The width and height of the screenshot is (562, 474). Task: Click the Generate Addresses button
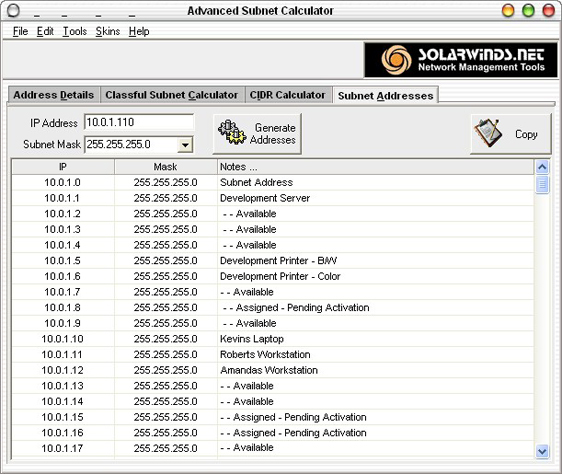257,134
